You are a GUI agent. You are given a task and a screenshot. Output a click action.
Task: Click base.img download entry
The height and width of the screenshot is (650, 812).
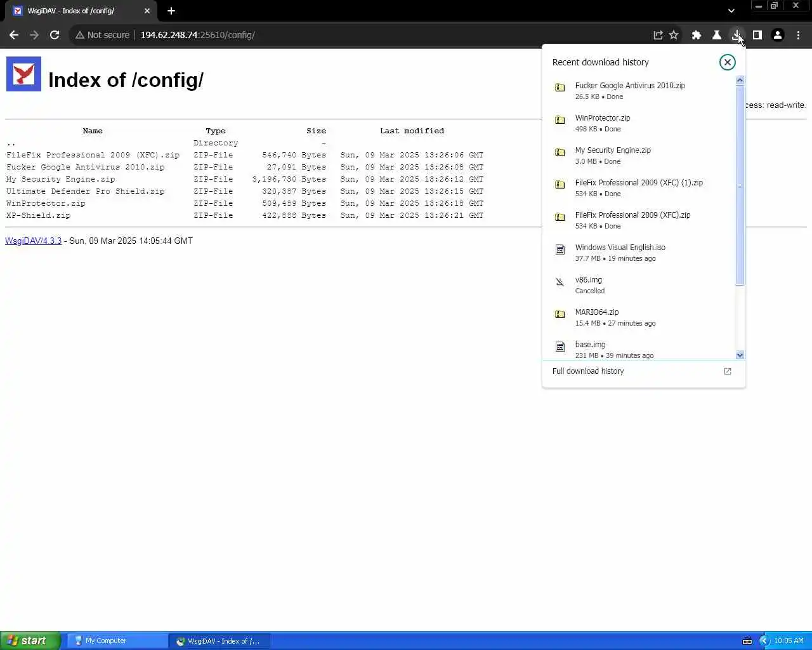pyautogui.click(x=639, y=348)
